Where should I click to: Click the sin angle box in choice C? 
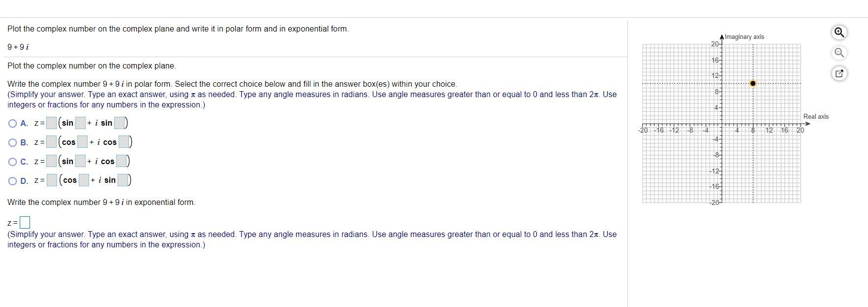pos(80,161)
